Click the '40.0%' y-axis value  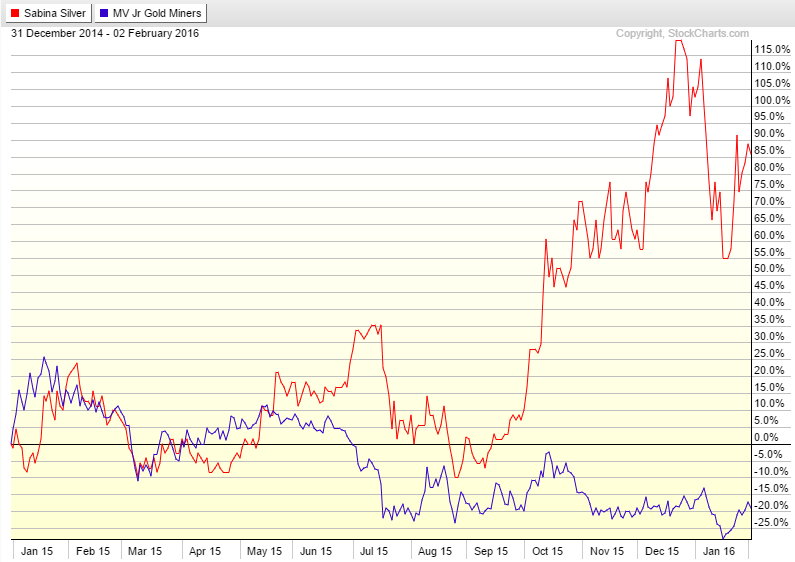770,302
